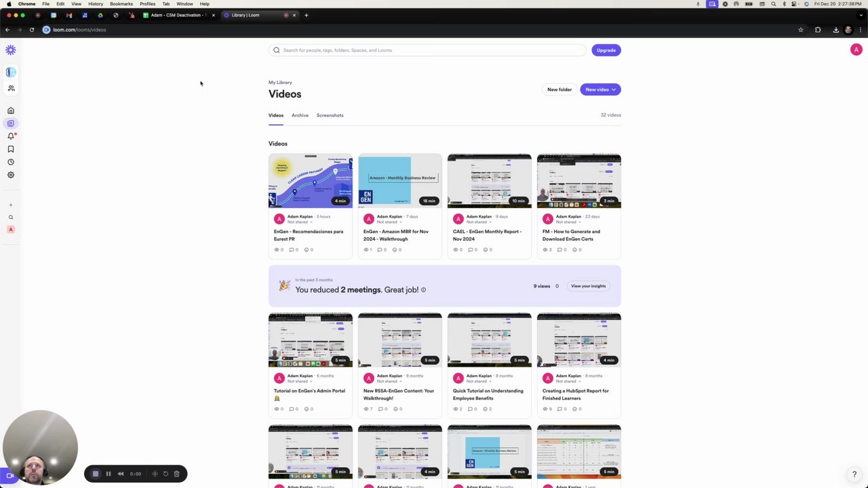The width and height of the screenshot is (868, 488).
Task: Click the Loom search field
Action: point(427,50)
